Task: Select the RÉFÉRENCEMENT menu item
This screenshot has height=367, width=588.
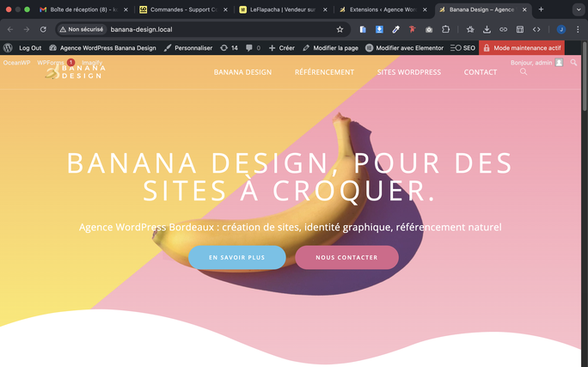Action: click(x=324, y=72)
